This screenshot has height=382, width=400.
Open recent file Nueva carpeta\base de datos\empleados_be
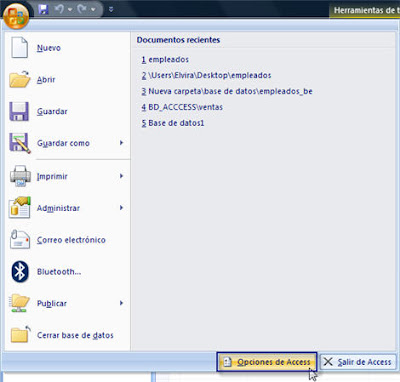click(227, 91)
